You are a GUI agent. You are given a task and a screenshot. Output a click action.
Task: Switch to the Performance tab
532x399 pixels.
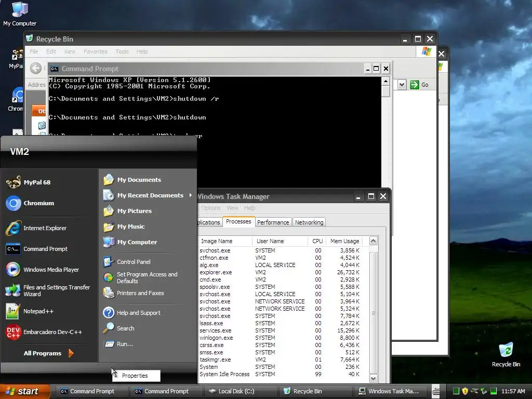273,222
